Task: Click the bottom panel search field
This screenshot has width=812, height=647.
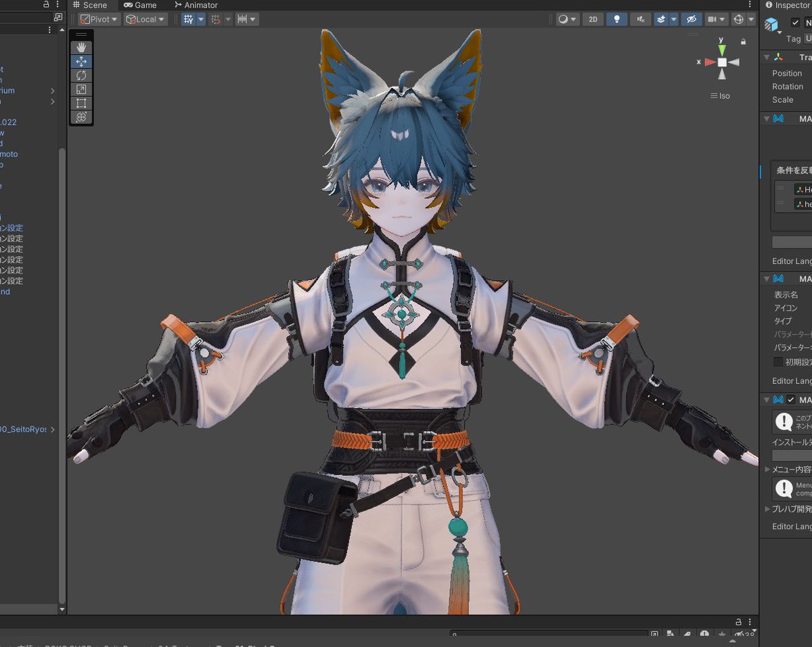Action: (548, 635)
